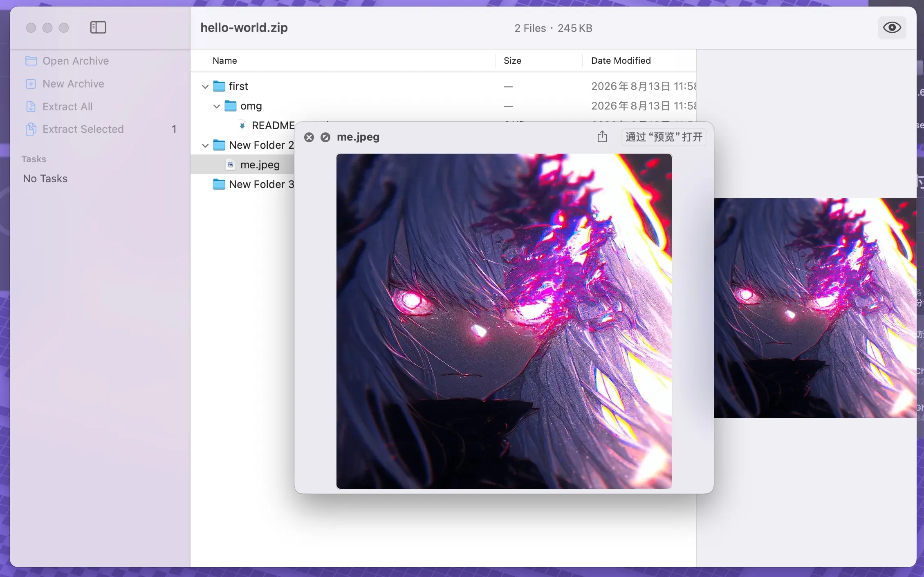Collapse the New Folder 2 chevron

(205, 145)
